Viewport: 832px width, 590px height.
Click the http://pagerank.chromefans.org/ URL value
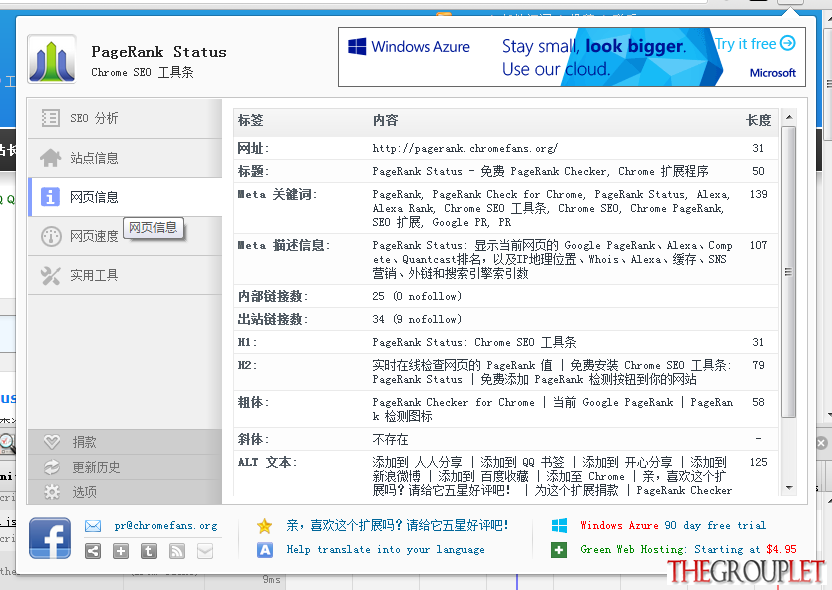click(465, 149)
